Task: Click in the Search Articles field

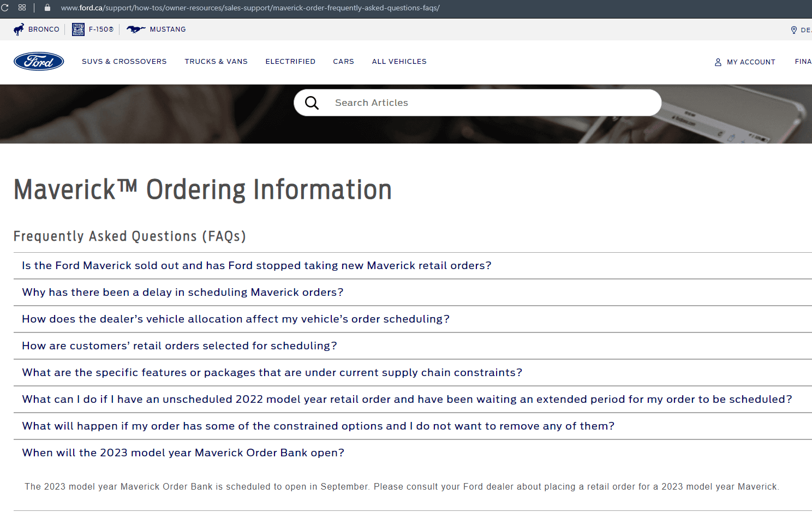Action: point(477,103)
